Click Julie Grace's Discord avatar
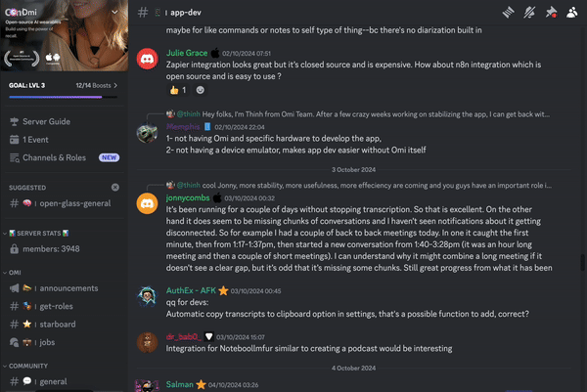The image size is (587, 392). [146, 61]
